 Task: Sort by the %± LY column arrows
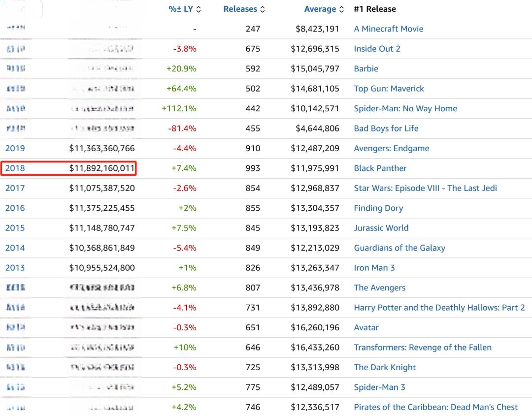[x=199, y=9]
